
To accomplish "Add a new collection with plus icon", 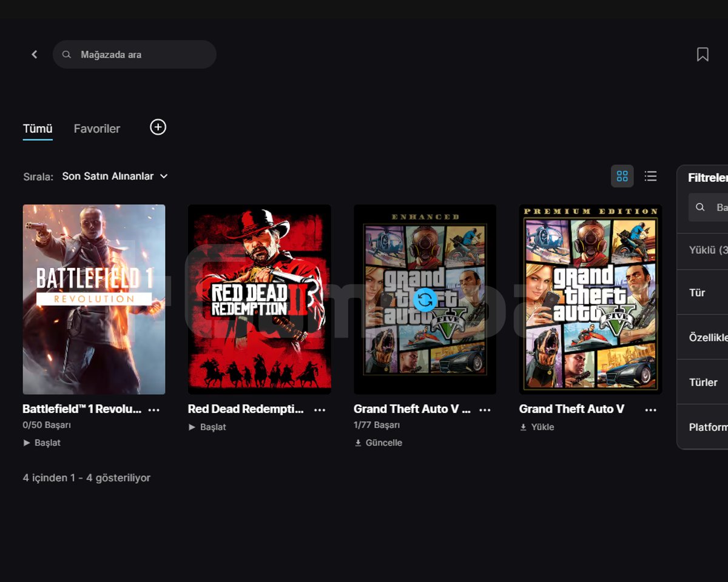I will [158, 127].
